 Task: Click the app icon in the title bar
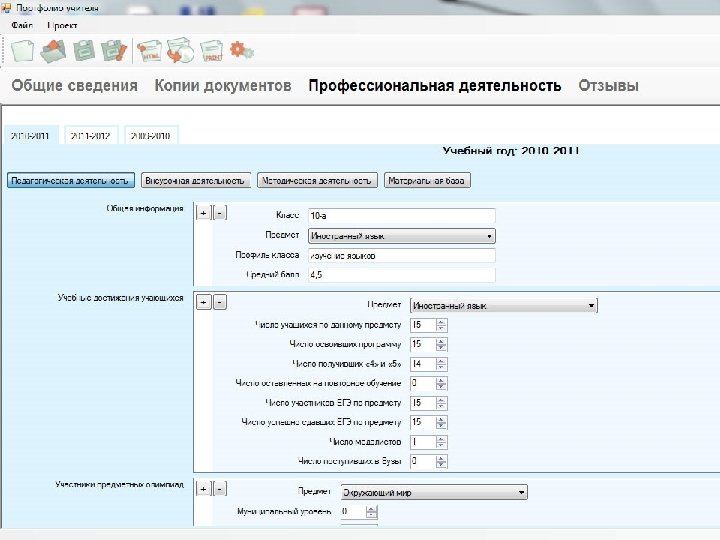pyautogui.click(x=6, y=7)
